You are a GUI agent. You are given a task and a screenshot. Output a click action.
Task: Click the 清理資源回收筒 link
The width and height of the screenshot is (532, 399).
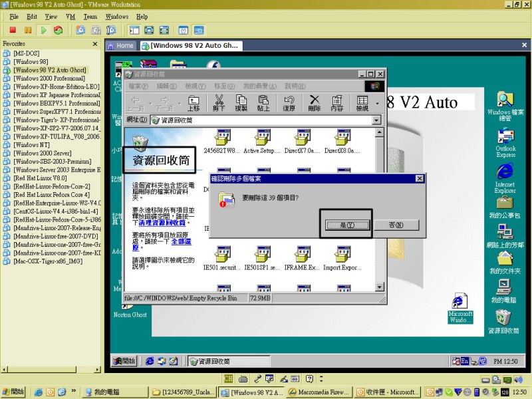point(162,223)
